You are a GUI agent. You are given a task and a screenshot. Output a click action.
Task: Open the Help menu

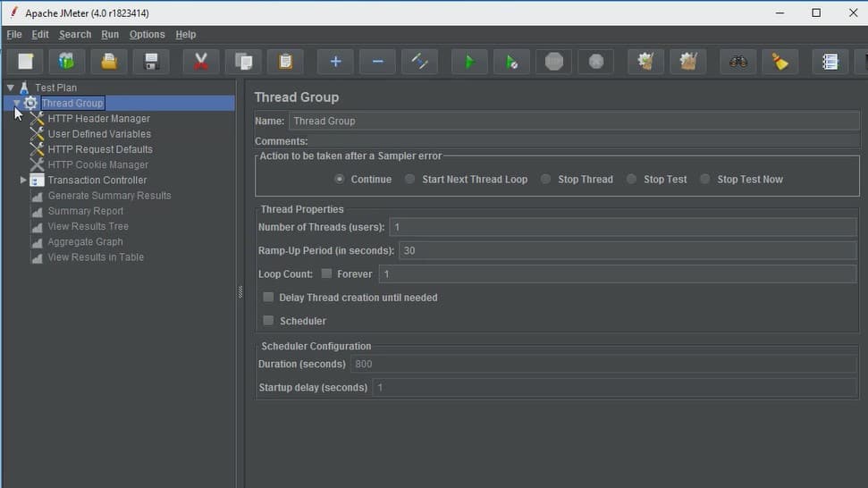pyautogui.click(x=185, y=34)
